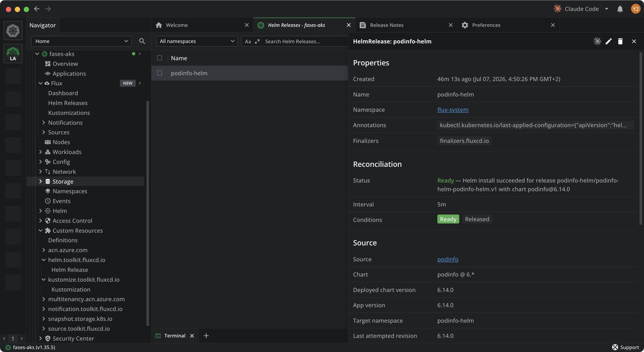Expand the Access Control section
The height and width of the screenshot is (352, 644).
pyautogui.click(x=40, y=221)
